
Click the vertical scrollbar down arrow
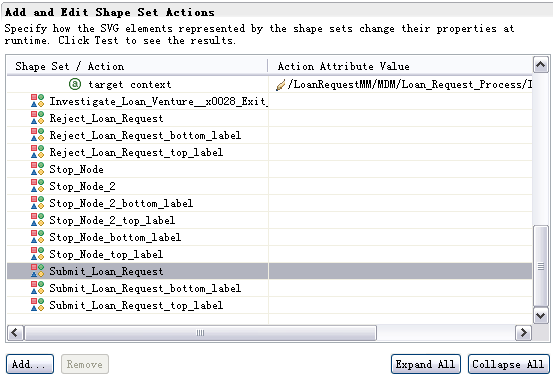[541, 315]
